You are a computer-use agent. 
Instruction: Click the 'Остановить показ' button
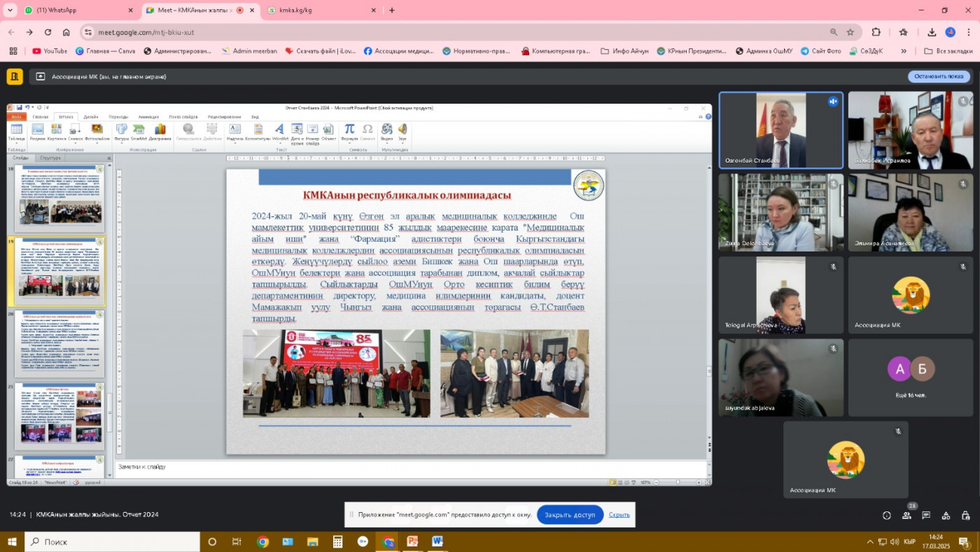coord(939,76)
